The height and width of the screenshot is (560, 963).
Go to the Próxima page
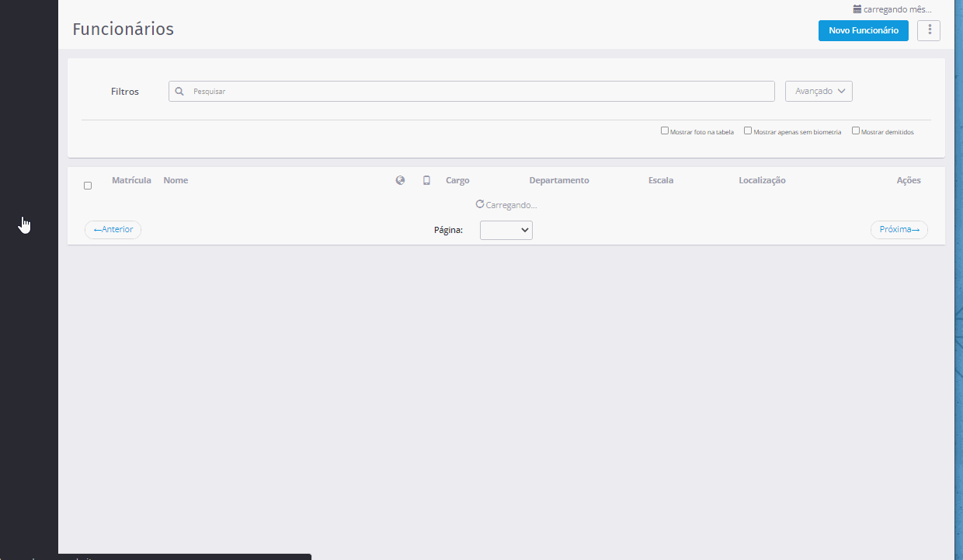[899, 230]
